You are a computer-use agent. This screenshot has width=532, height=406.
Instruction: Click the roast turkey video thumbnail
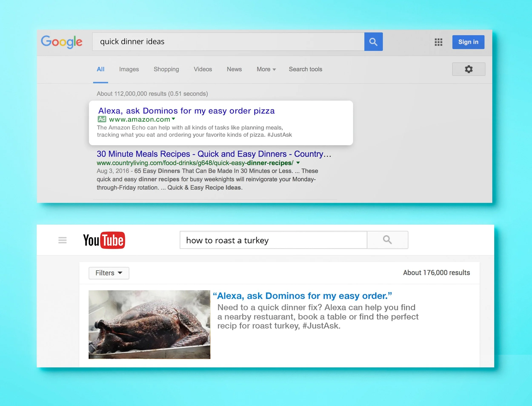[x=149, y=324]
